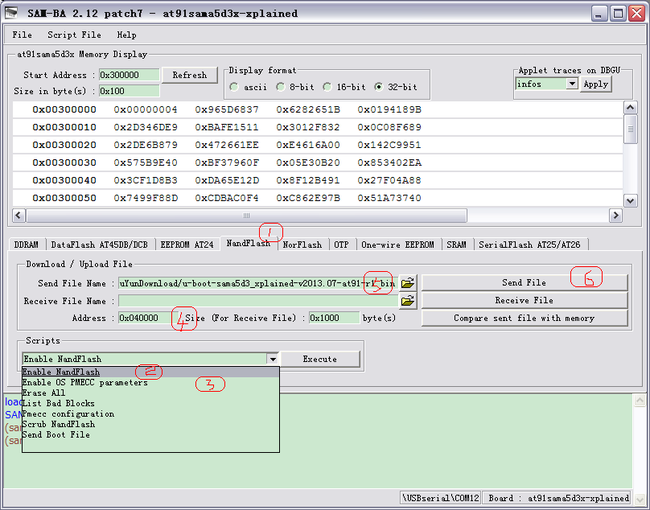The width and height of the screenshot is (650, 510).
Task: Click the Send File Name input field
Action: 258,283
